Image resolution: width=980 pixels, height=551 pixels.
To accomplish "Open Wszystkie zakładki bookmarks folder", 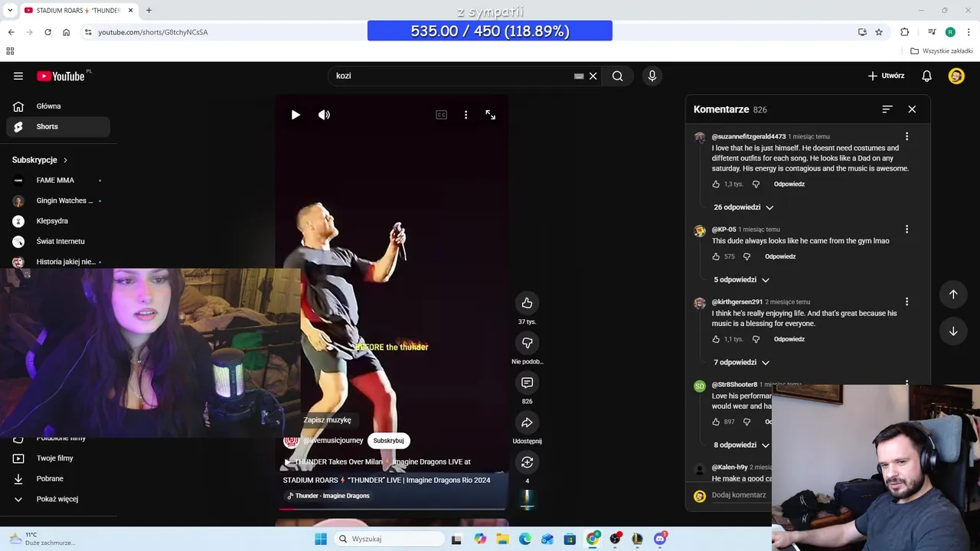I will [x=942, y=51].
